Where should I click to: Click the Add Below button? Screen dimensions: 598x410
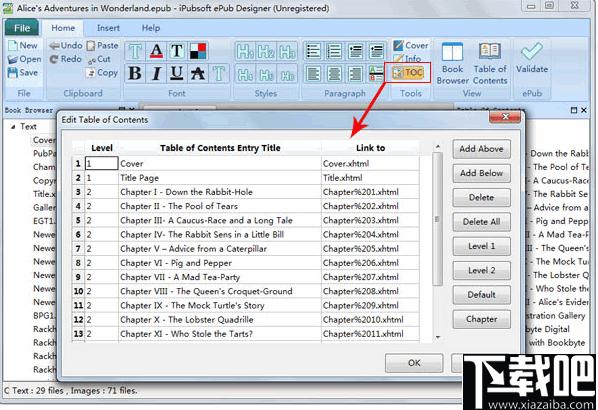[481, 173]
